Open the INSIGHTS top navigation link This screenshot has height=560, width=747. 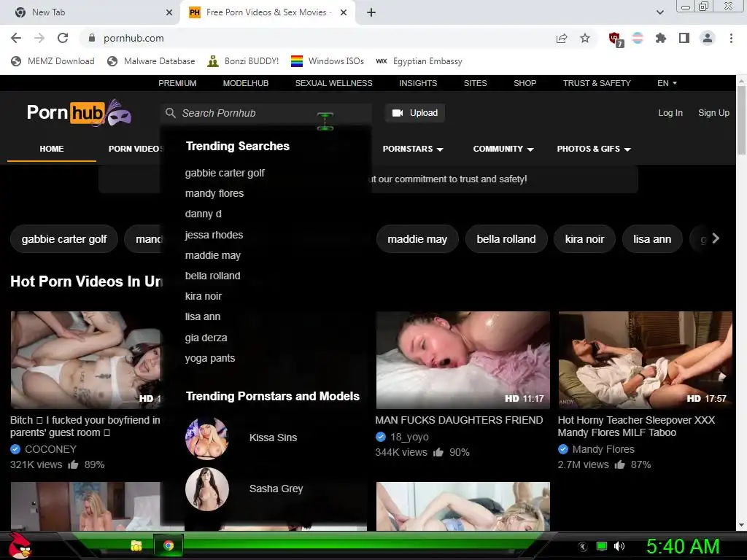418,83
